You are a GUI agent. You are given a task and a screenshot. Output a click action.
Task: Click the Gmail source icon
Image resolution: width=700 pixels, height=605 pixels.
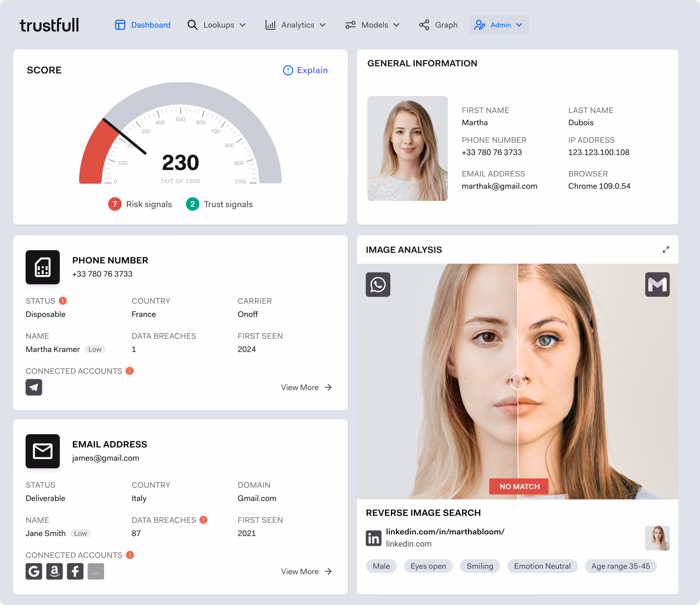tap(657, 284)
